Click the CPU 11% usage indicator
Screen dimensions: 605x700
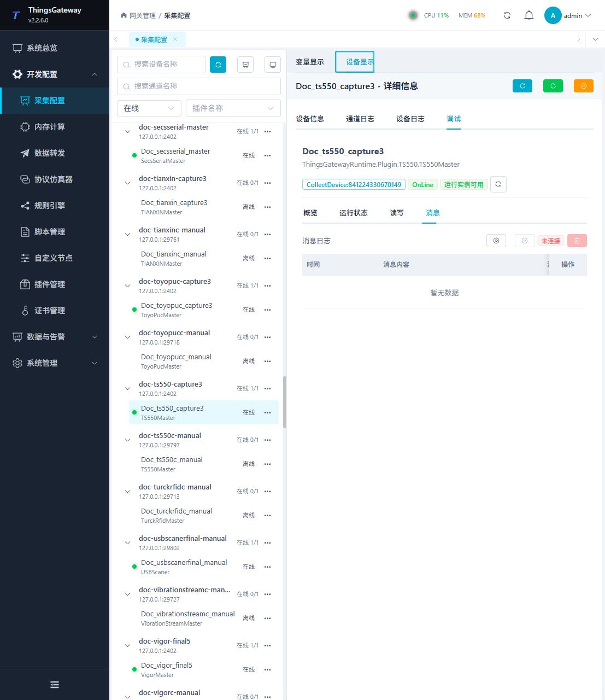(436, 15)
